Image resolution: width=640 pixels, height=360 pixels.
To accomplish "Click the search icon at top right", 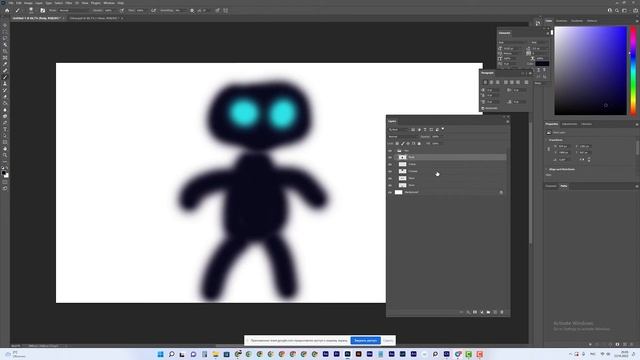I will tap(617, 11).
